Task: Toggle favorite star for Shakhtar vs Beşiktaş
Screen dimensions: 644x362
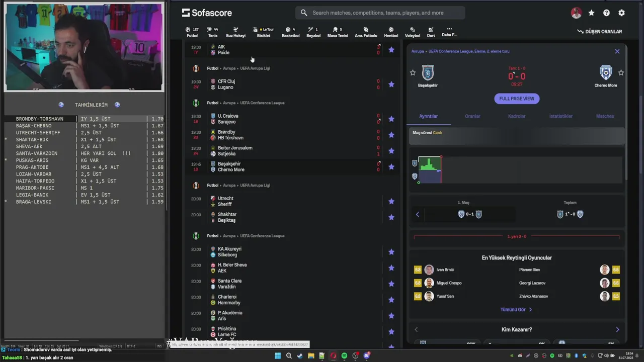Action: pyautogui.click(x=391, y=217)
